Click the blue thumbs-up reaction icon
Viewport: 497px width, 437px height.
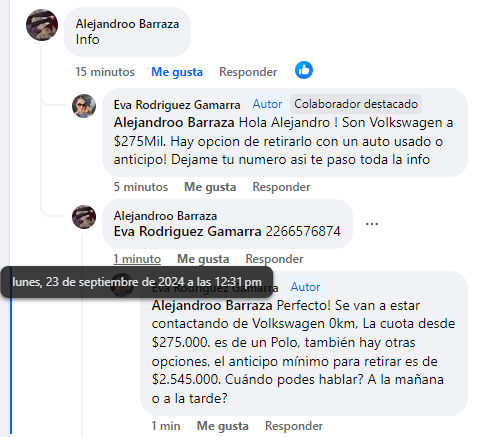coord(304,70)
